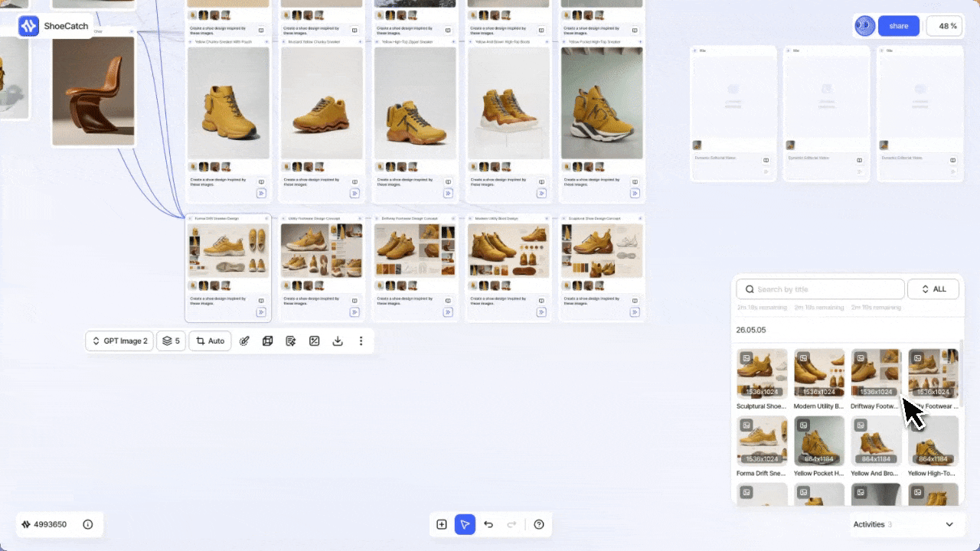980x551 pixels.
Task: Open the Driftway Footw... thumbnail in activity list
Action: pyautogui.click(x=876, y=374)
